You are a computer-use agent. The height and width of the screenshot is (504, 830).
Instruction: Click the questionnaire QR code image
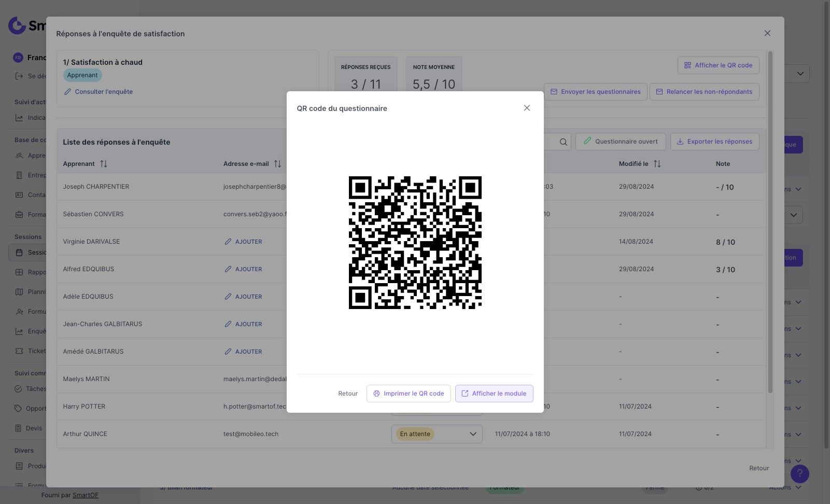coord(415,243)
